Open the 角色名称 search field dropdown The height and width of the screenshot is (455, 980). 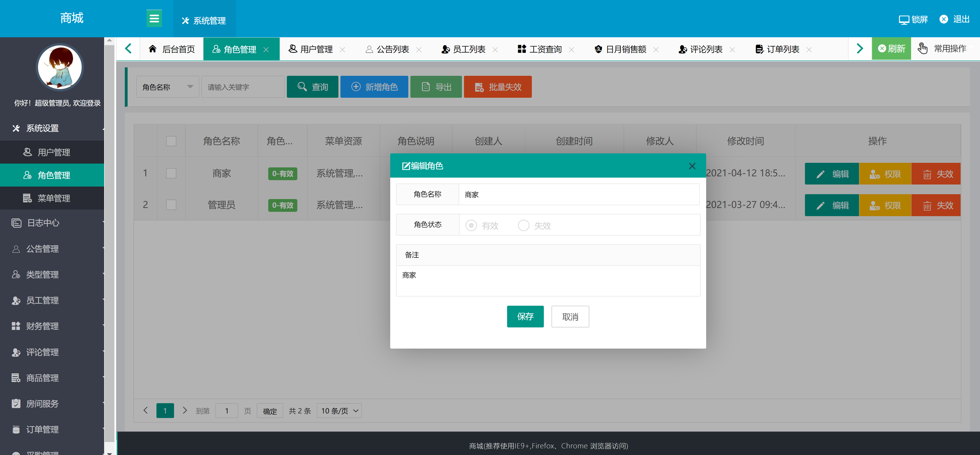[167, 87]
